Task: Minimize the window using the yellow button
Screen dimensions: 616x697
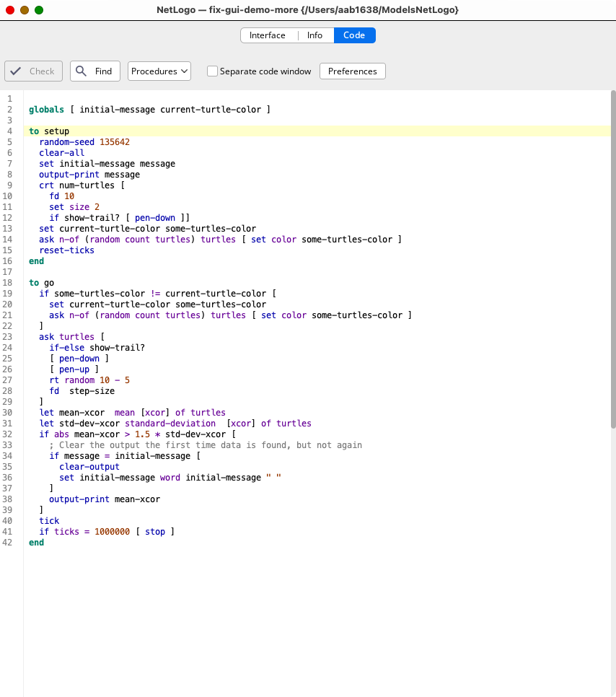Action: pyautogui.click(x=25, y=10)
